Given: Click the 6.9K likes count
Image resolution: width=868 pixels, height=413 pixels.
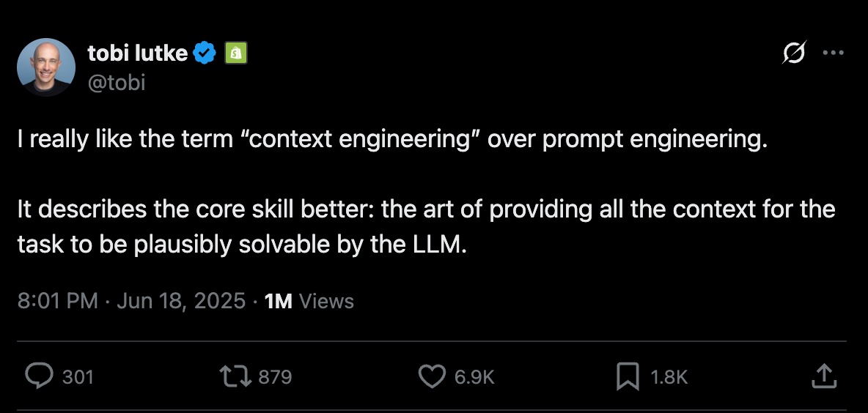Looking at the screenshot, I should [x=474, y=377].
